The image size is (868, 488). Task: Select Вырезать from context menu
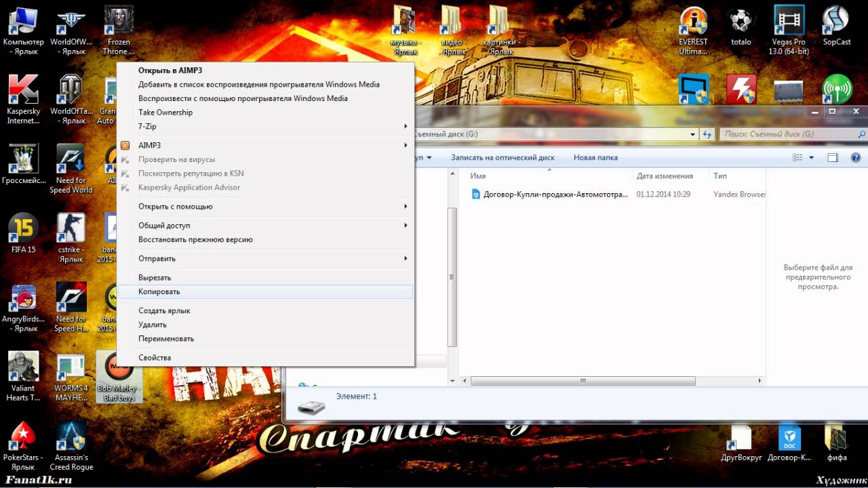coord(265,277)
